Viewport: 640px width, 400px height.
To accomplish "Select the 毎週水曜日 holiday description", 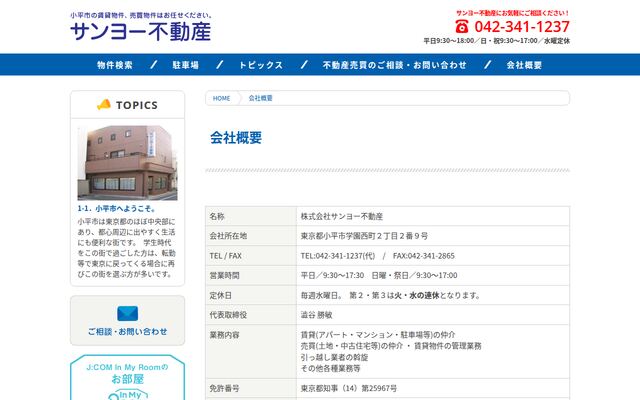I will pyautogui.click(x=391, y=295).
